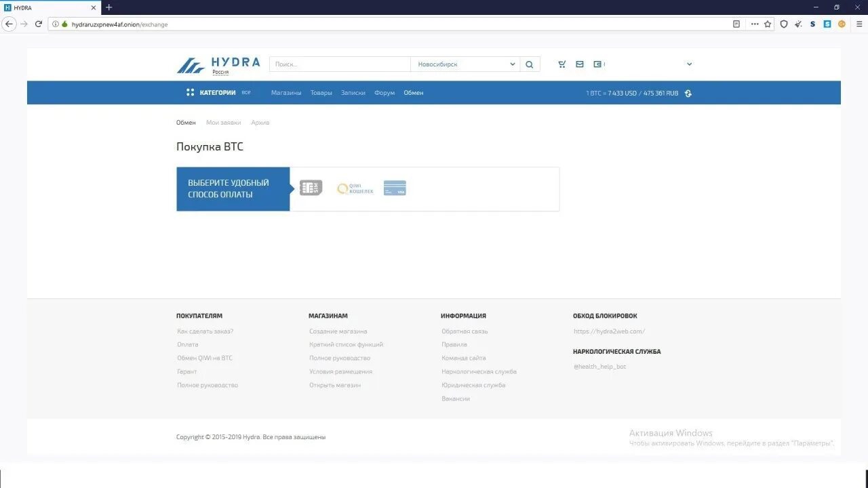Click the blue S extension icon
The height and width of the screenshot is (488, 868).
pos(827,24)
